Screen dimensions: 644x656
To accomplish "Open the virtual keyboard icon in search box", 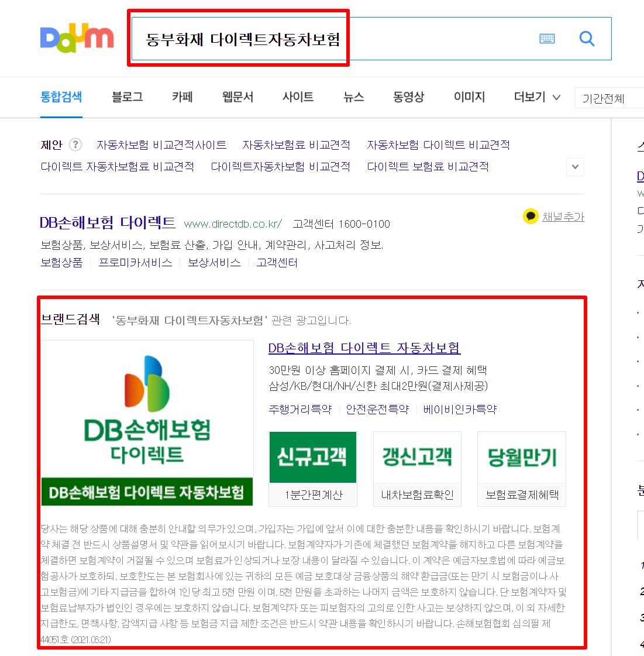I will click(x=547, y=39).
